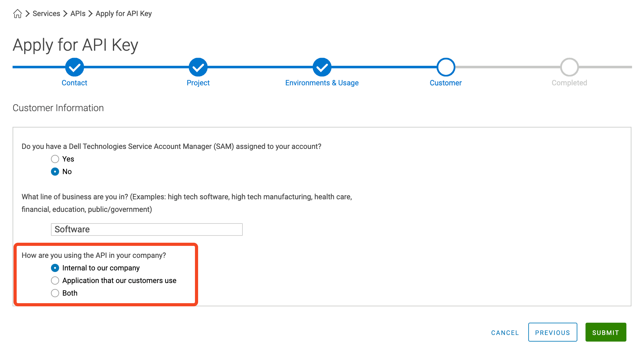This screenshot has width=644, height=357.
Task: Click the Apply for API Key breadcrumb
Action: 124,14
